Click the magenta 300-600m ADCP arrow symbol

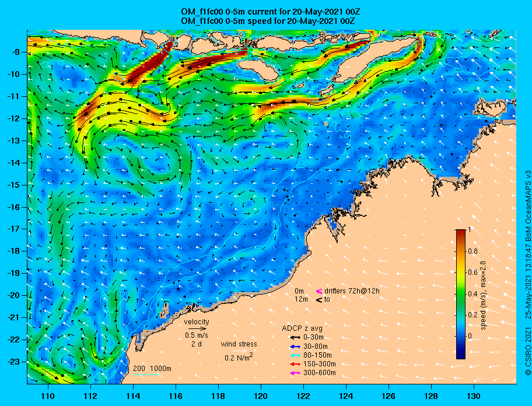tap(295, 373)
